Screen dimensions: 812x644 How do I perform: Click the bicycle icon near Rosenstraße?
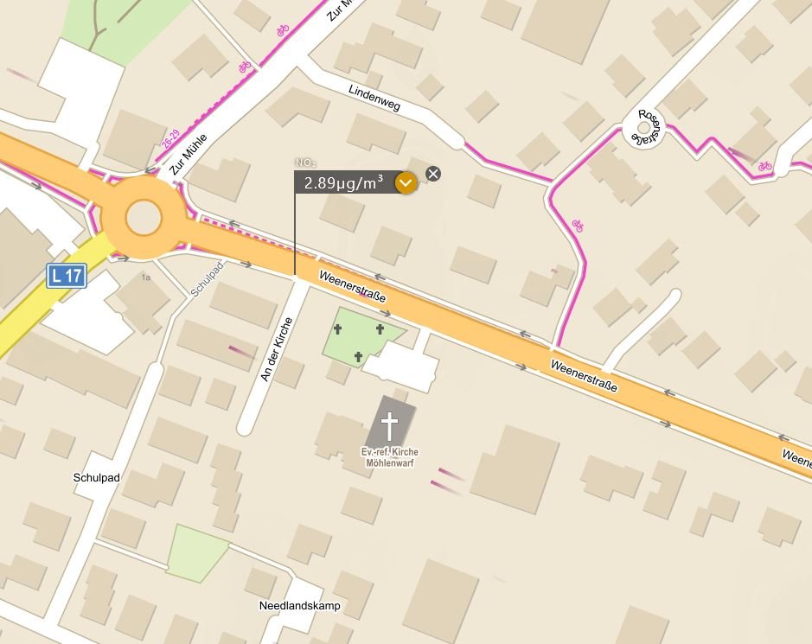pyautogui.click(x=764, y=166)
